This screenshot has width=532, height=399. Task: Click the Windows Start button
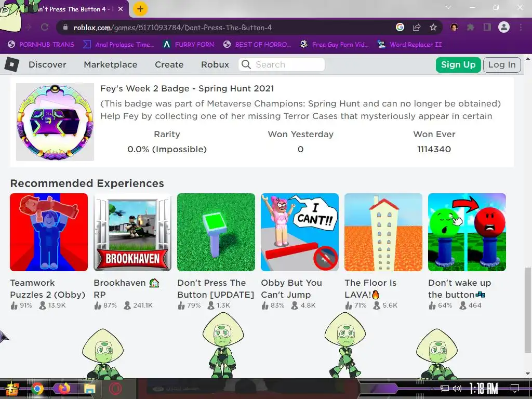point(11,389)
